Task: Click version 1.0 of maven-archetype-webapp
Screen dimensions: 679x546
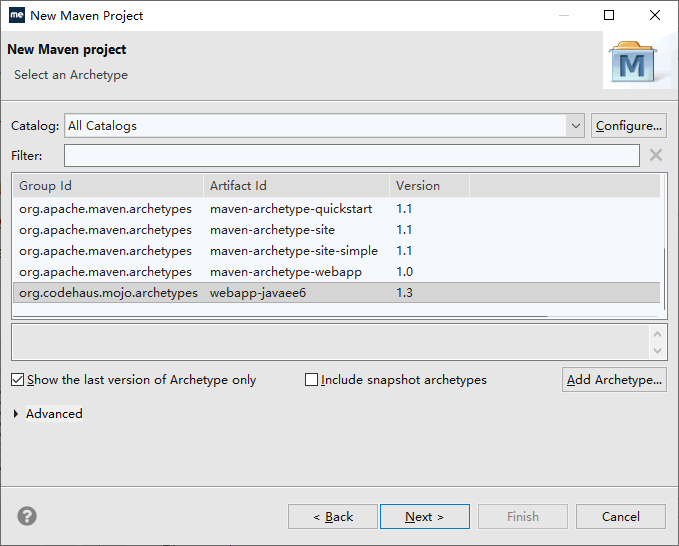Action: 404,271
